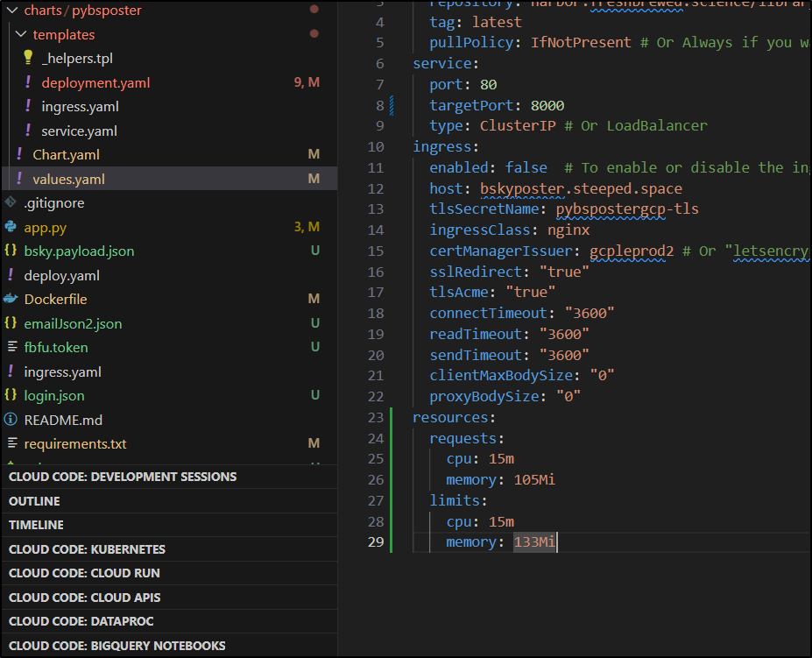The width and height of the screenshot is (812, 658).
Task: Expand the Timeline panel section
Action: pos(36,525)
